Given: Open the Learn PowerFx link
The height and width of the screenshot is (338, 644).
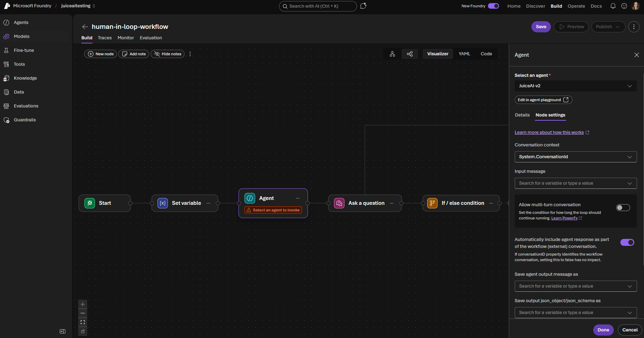Looking at the screenshot, I should [x=564, y=218].
